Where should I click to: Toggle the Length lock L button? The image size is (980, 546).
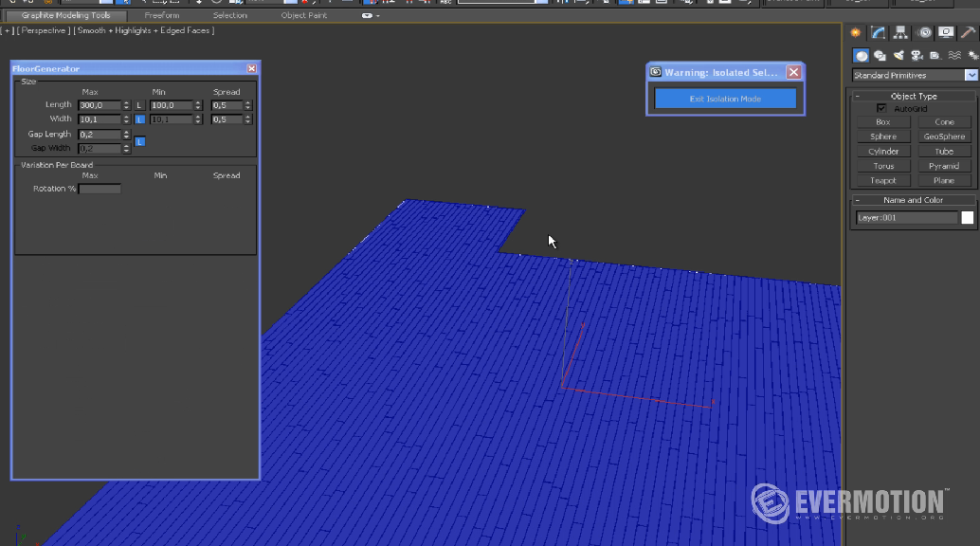(139, 105)
